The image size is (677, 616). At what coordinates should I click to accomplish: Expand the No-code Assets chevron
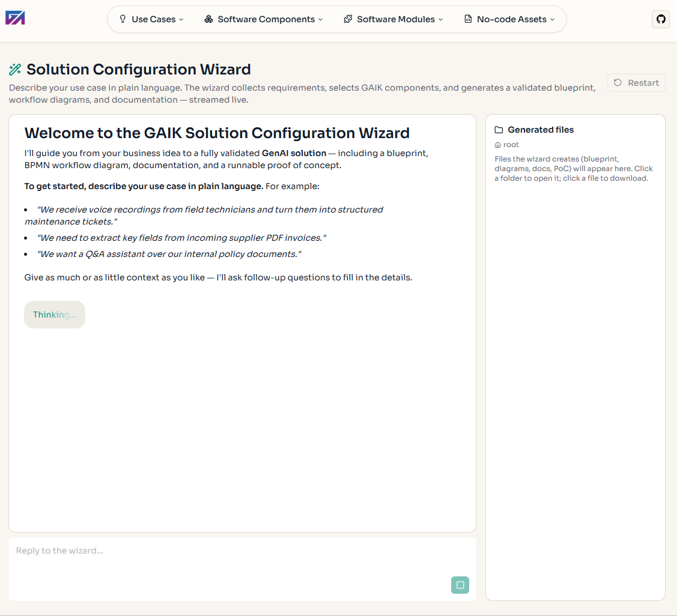pyautogui.click(x=552, y=19)
